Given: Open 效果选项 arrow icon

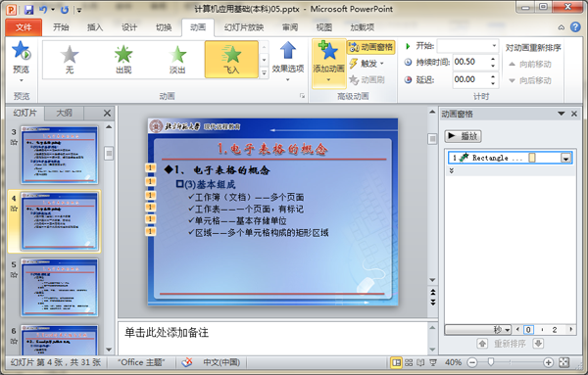Looking at the screenshot, I should [x=287, y=50].
